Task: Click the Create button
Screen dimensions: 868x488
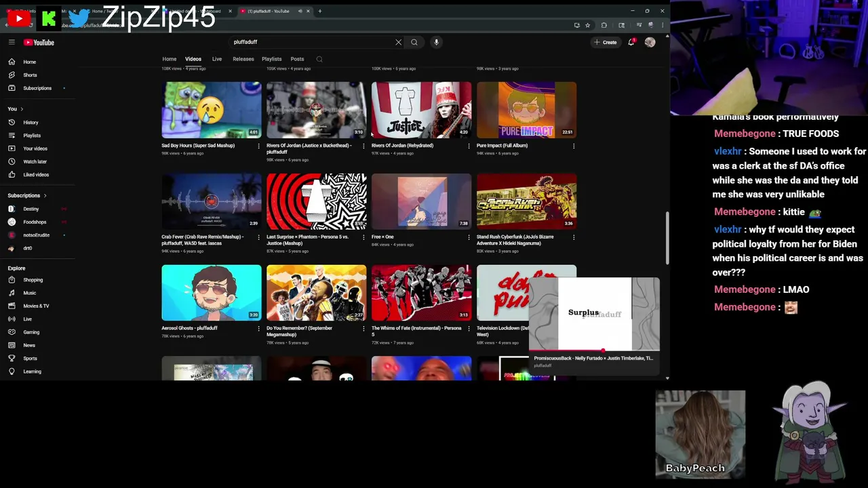Action: (x=606, y=42)
